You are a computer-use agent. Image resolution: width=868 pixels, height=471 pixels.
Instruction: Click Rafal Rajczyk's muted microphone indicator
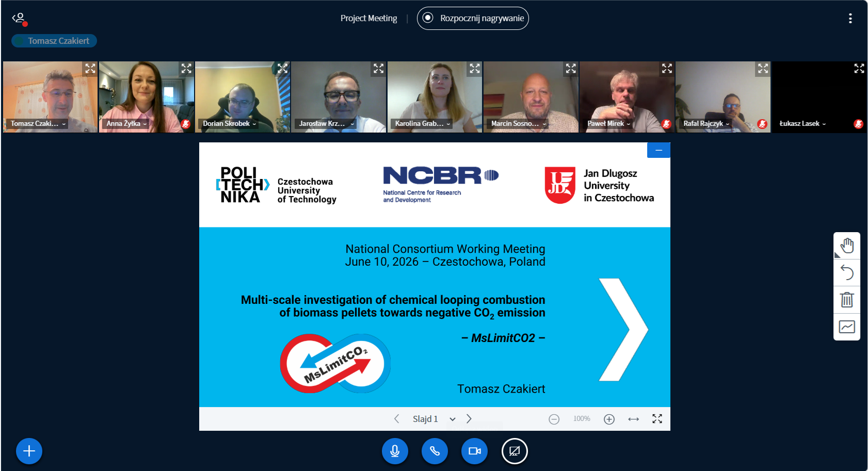pyautogui.click(x=762, y=124)
